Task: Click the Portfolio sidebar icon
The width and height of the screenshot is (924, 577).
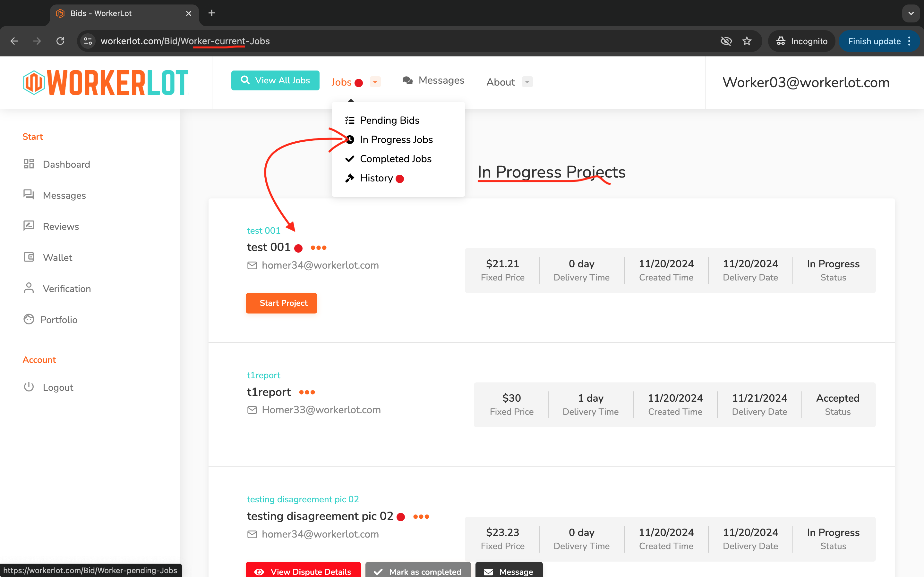Action: 29,319
